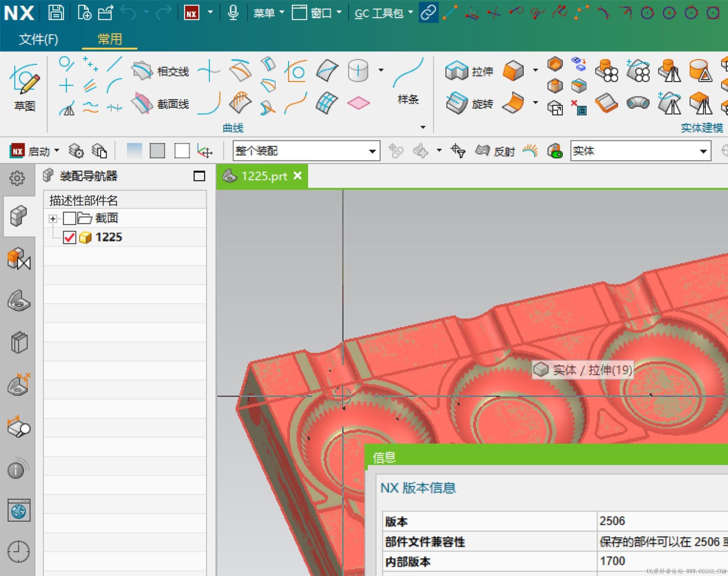The height and width of the screenshot is (576, 728).
Task: Click the Save icon in the title bar
Action: (56, 13)
